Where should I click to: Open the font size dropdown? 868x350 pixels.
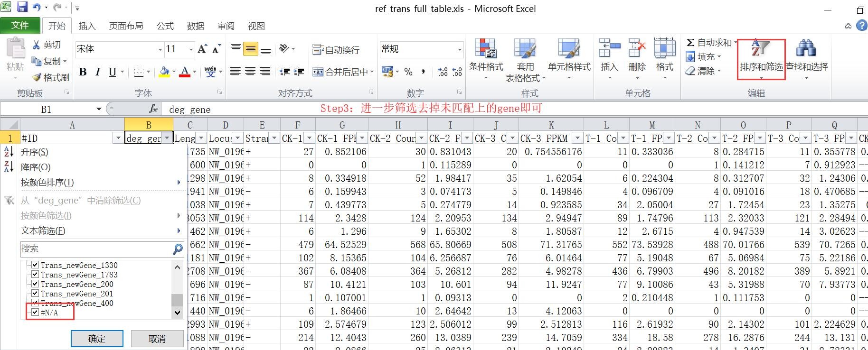coord(191,49)
